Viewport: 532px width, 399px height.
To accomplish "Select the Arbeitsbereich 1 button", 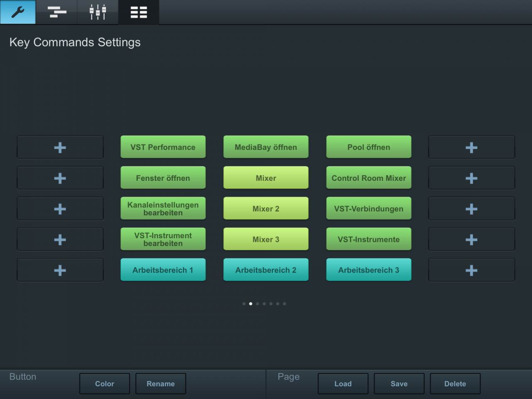I will [x=163, y=270].
